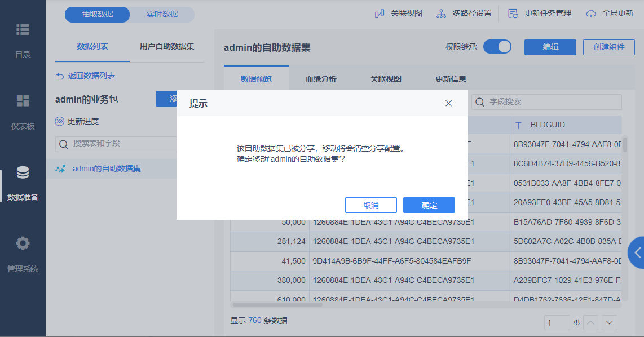The height and width of the screenshot is (337, 644).
Task: Open 多路径设置 from top toolbar
Action: tap(464, 14)
